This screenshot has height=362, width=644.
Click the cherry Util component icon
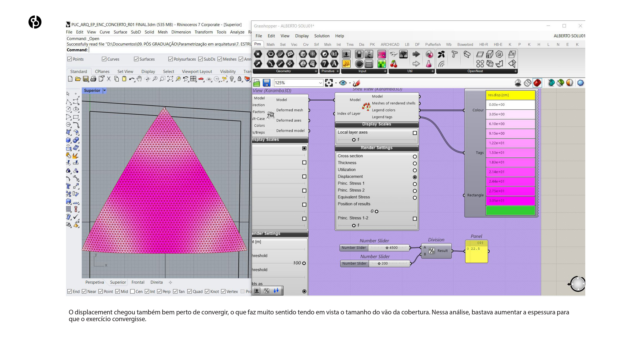tap(394, 64)
